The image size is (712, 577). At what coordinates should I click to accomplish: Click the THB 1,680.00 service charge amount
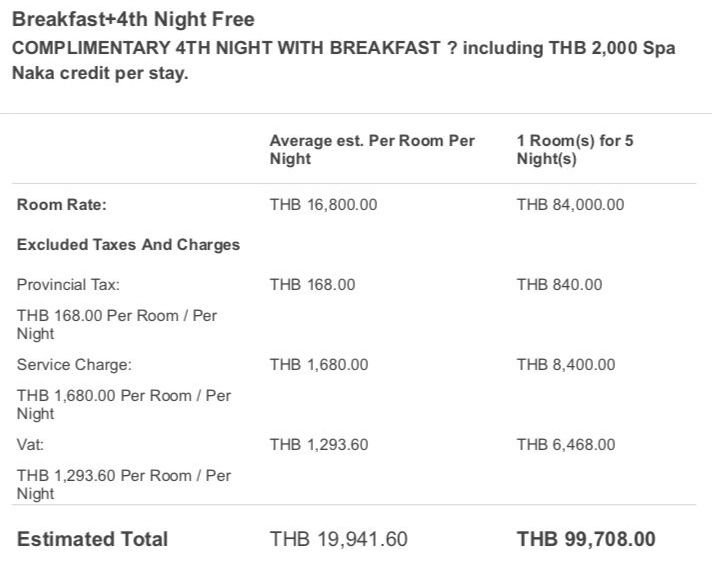[x=319, y=364]
